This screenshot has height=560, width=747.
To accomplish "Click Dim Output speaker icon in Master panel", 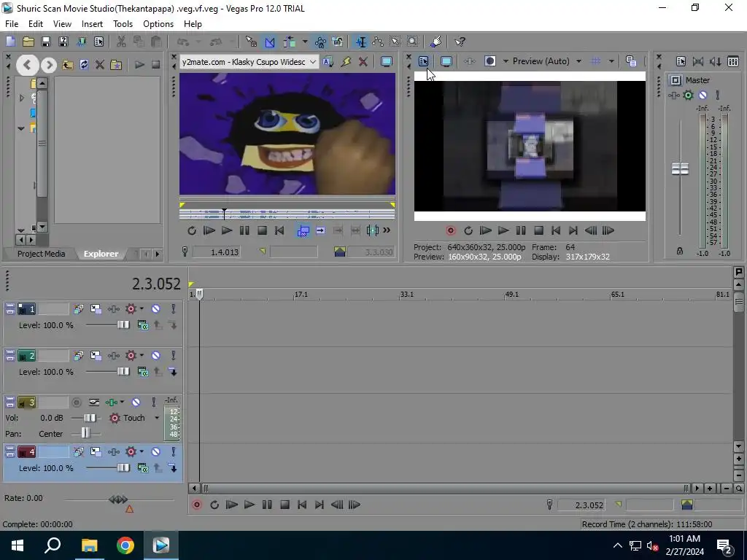I will click(715, 61).
